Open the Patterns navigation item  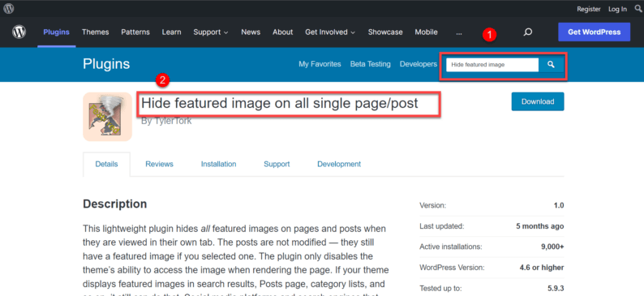tap(135, 32)
